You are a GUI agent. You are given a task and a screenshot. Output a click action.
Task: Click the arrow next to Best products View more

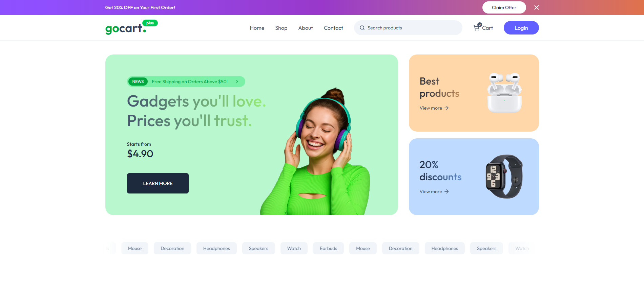(x=446, y=108)
